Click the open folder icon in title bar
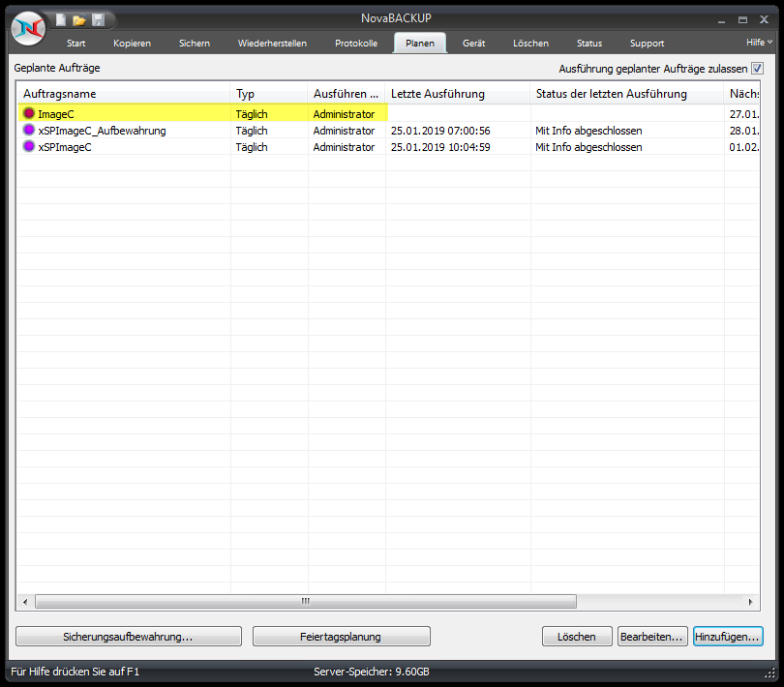784x687 pixels. [79, 20]
